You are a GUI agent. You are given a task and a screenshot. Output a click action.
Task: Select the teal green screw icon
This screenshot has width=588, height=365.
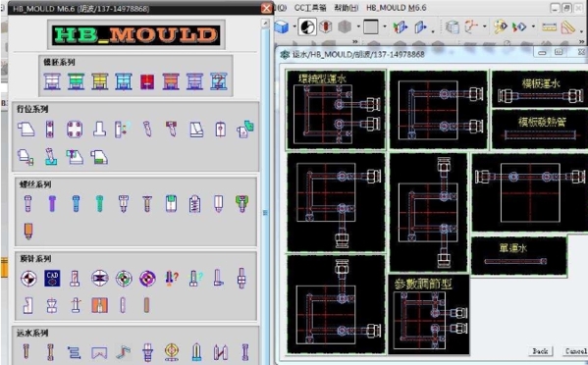[99, 203]
